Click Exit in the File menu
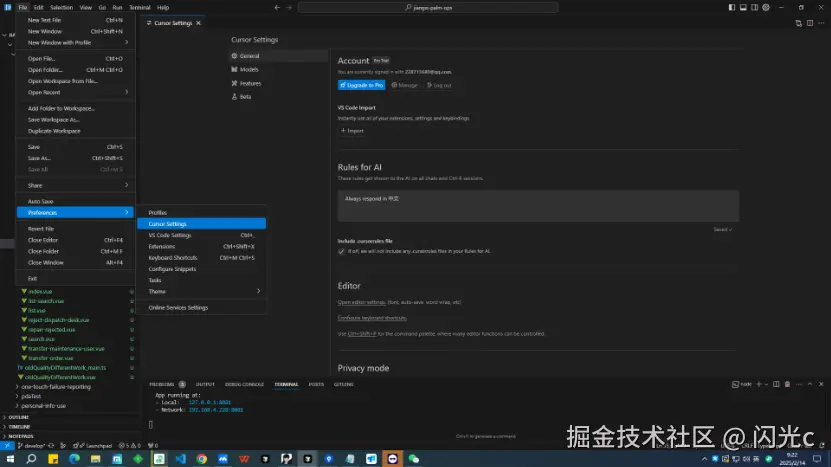The height and width of the screenshot is (467, 831). point(75,279)
